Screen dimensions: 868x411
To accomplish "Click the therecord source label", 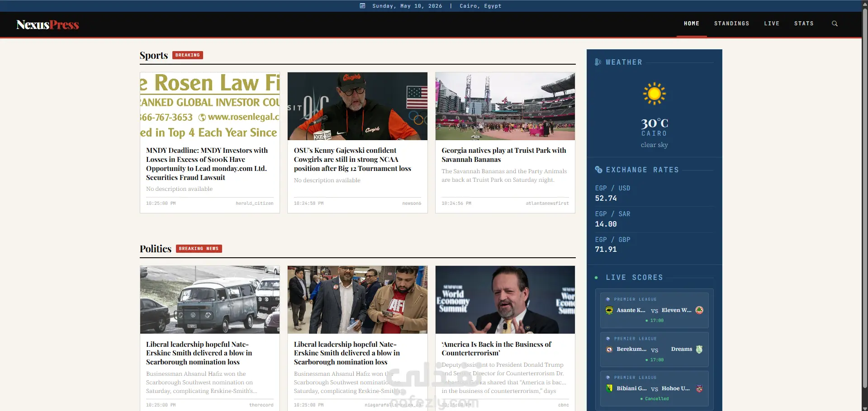I will pos(261,405).
